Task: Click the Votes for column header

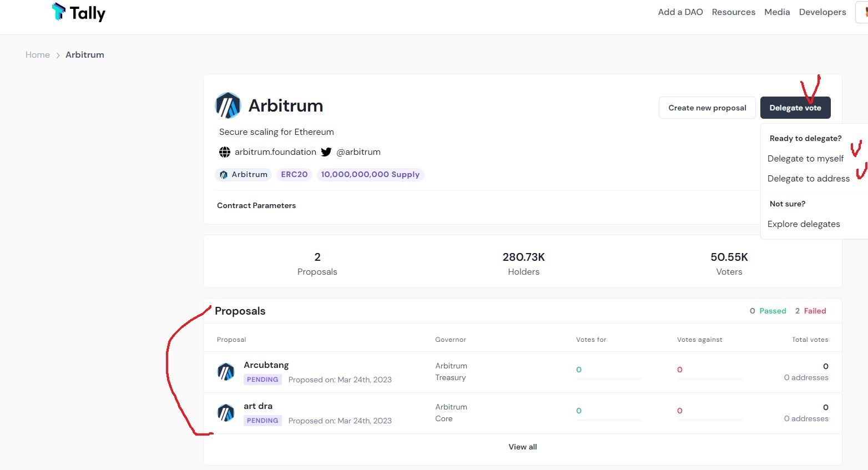Action: click(591, 340)
